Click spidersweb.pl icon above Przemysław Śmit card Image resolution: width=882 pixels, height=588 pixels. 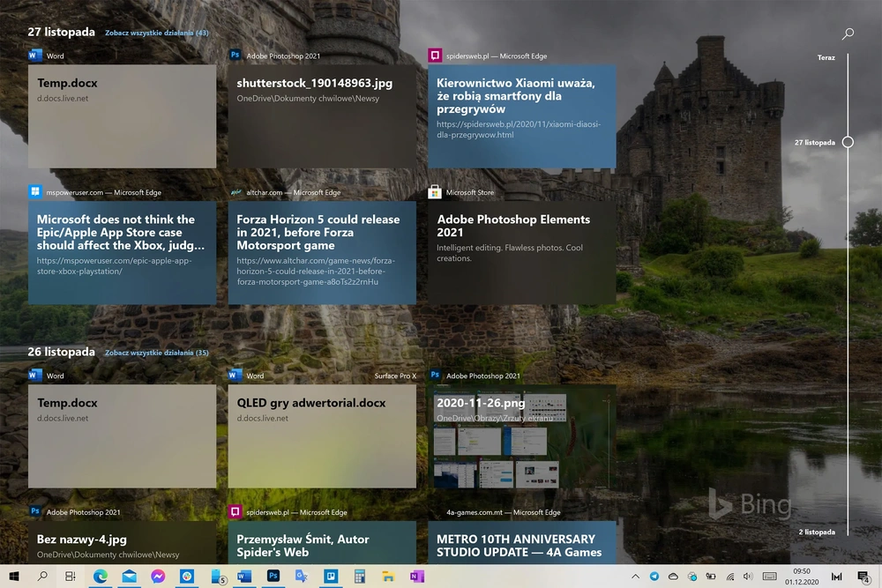click(235, 511)
